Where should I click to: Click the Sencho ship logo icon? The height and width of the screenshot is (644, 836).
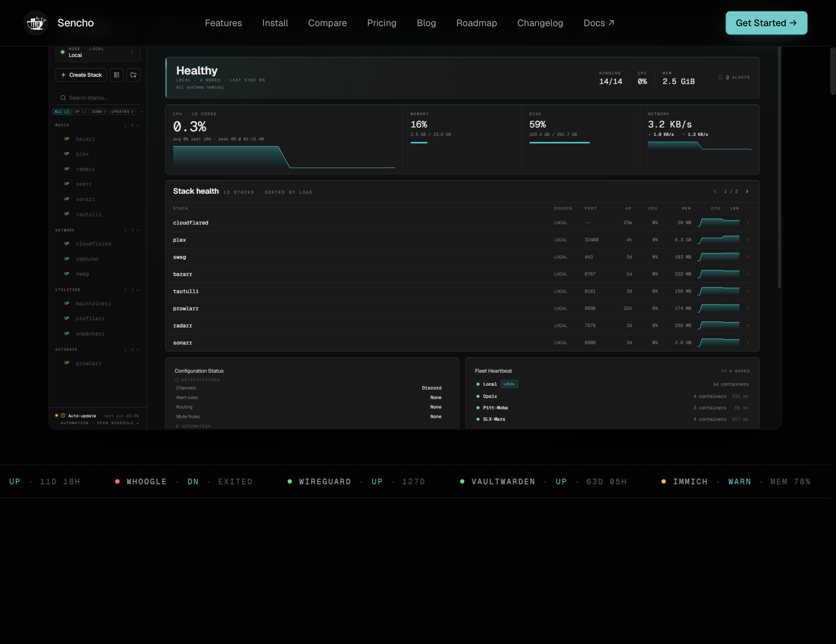[36, 23]
